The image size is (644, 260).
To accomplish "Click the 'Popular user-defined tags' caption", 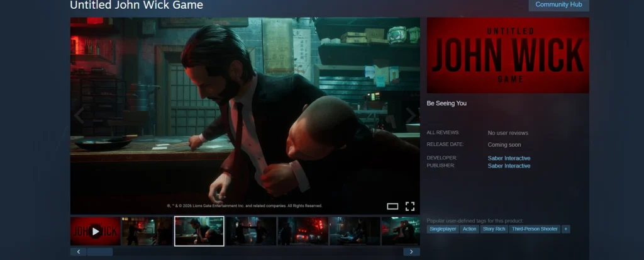I will coord(475,221).
